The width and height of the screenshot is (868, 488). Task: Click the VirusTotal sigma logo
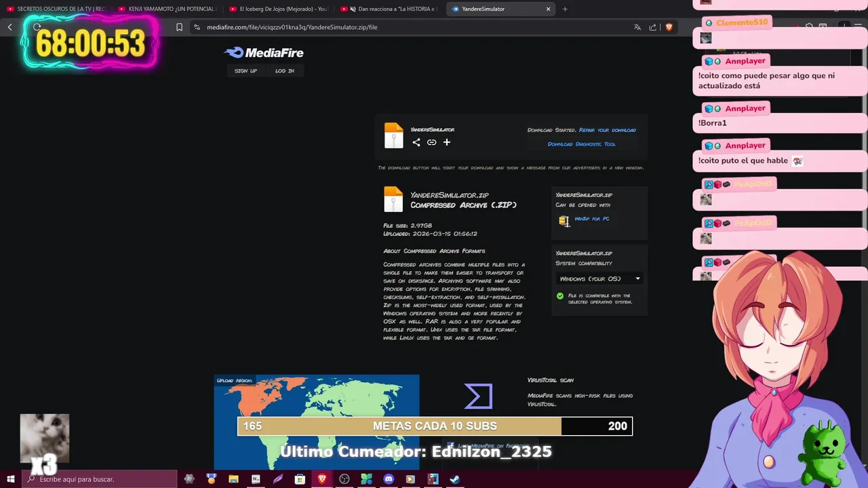pyautogui.click(x=478, y=396)
